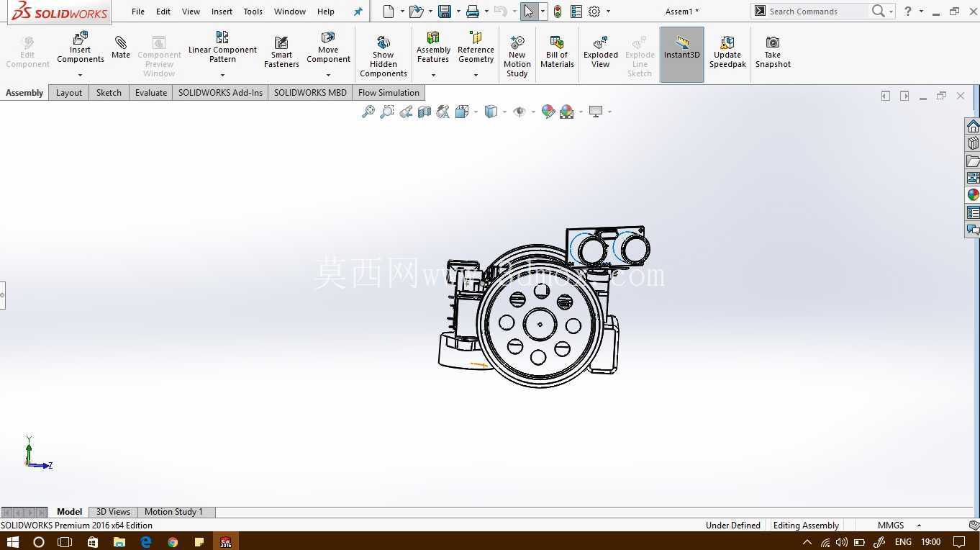Click the Windows Start button
The image size is (980, 550).
point(12,541)
